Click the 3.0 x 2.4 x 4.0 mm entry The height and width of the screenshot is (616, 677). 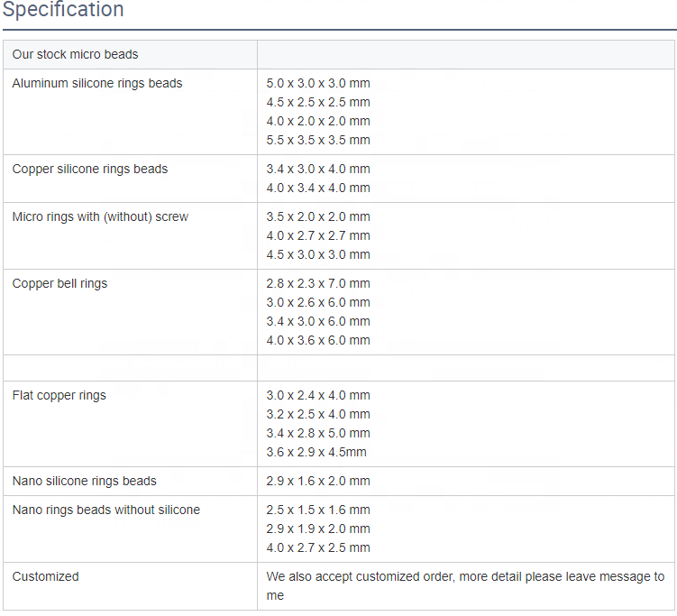coord(318,395)
